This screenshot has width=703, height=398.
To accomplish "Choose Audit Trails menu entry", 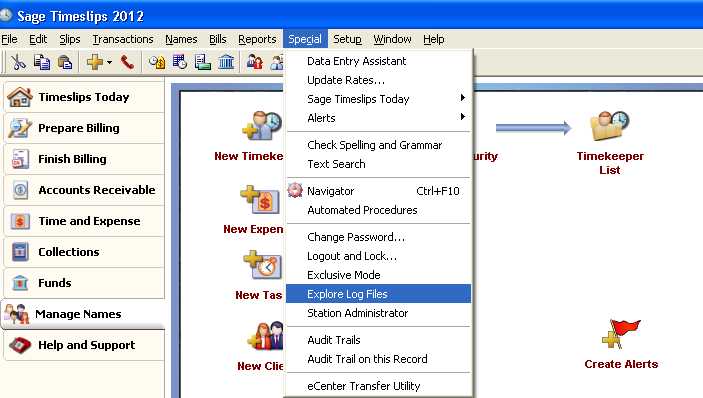I will coord(378,340).
